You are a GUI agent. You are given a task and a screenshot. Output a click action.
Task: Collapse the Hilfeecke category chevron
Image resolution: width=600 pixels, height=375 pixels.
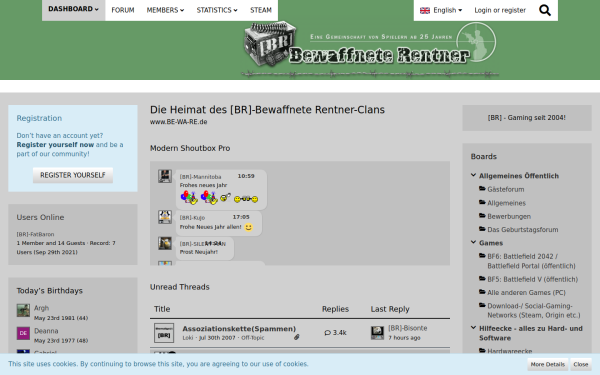coord(473,328)
